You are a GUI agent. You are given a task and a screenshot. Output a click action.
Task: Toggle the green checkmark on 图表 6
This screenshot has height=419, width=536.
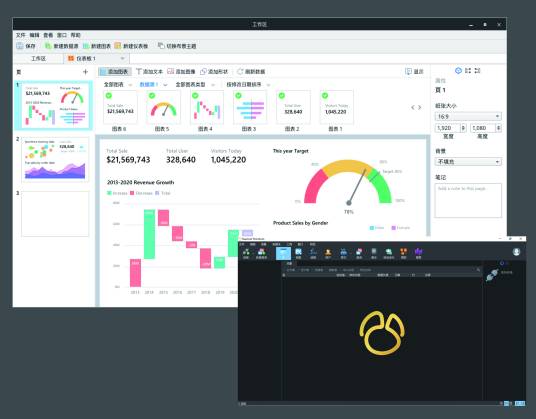pyautogui.click(x=108, y=96)
